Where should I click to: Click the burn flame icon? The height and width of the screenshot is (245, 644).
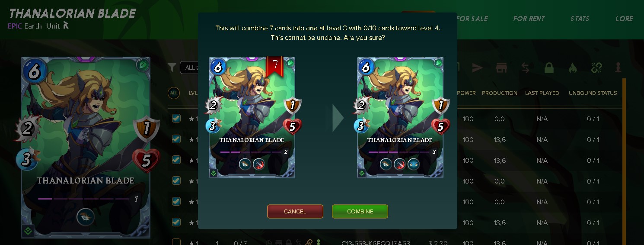coord(573,68)
